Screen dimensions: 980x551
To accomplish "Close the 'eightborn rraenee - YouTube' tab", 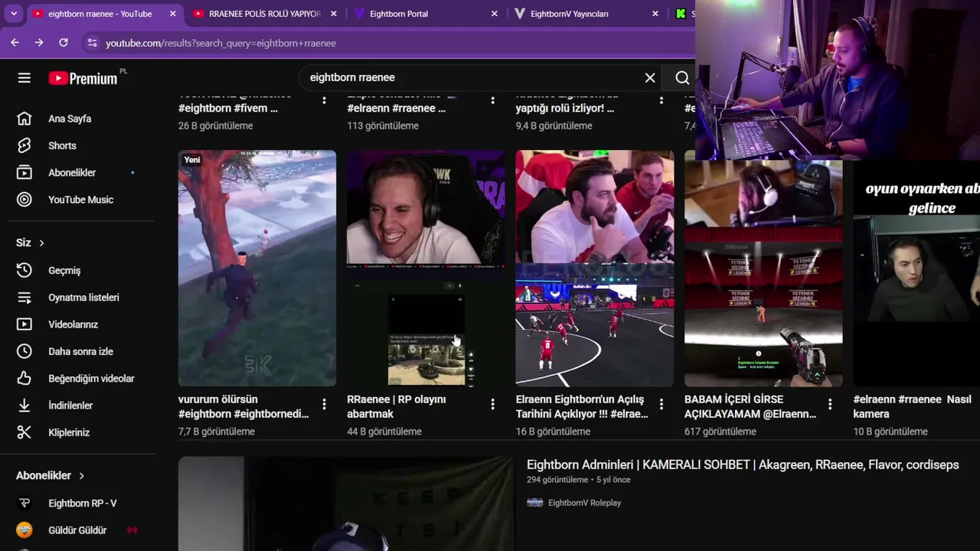I will 173,14.
